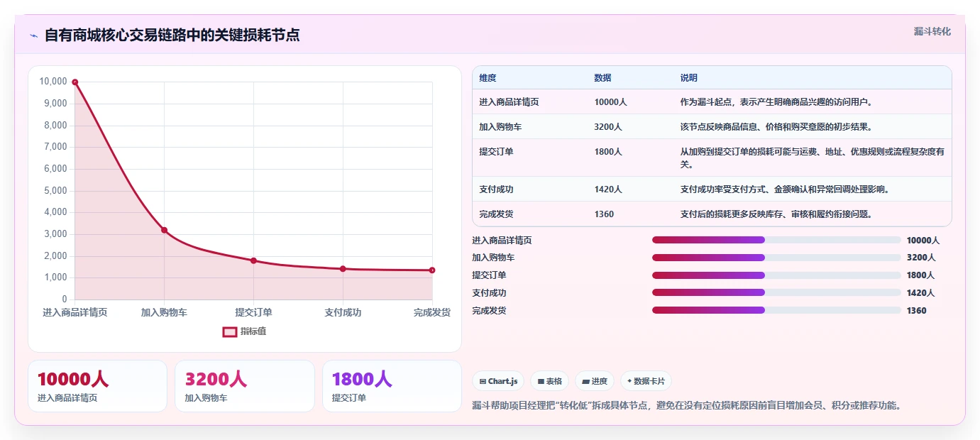Click the chart data point for 提交订单
980x440 pixels.
[x=253, y=260]
